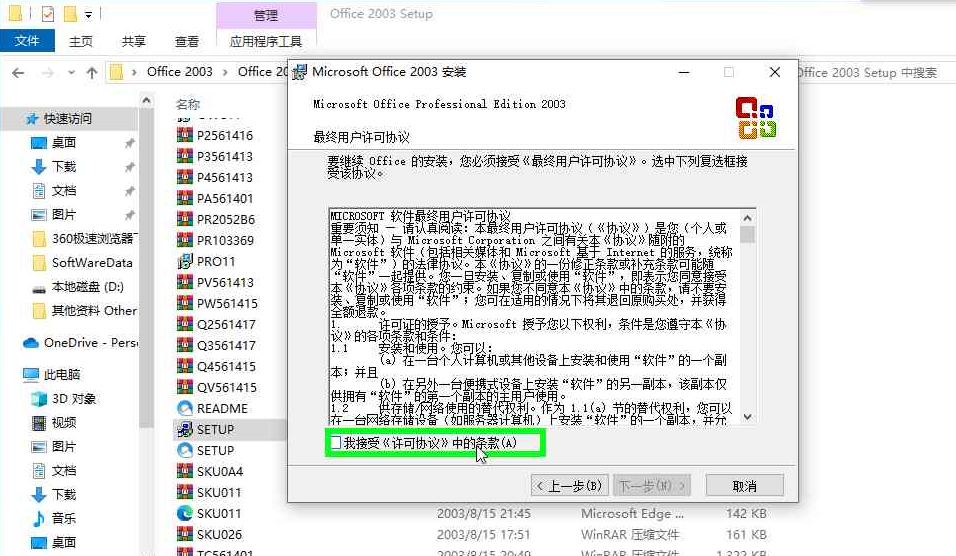Click the Explorer forward arrow
Screen dimensions: 956x556
48,73
